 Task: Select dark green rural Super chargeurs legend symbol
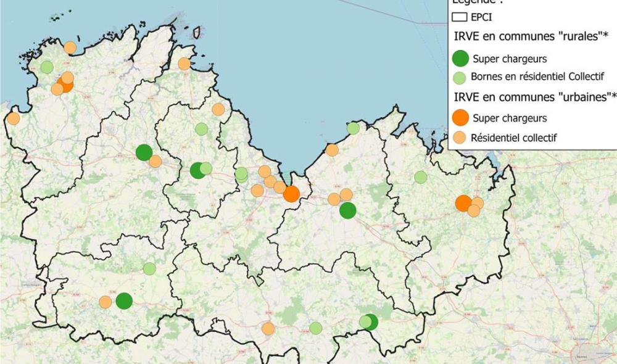point(461,59)
